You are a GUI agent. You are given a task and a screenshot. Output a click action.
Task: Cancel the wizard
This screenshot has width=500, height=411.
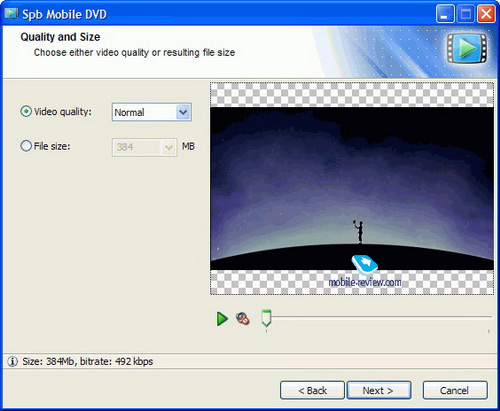[x=455, y=390]
